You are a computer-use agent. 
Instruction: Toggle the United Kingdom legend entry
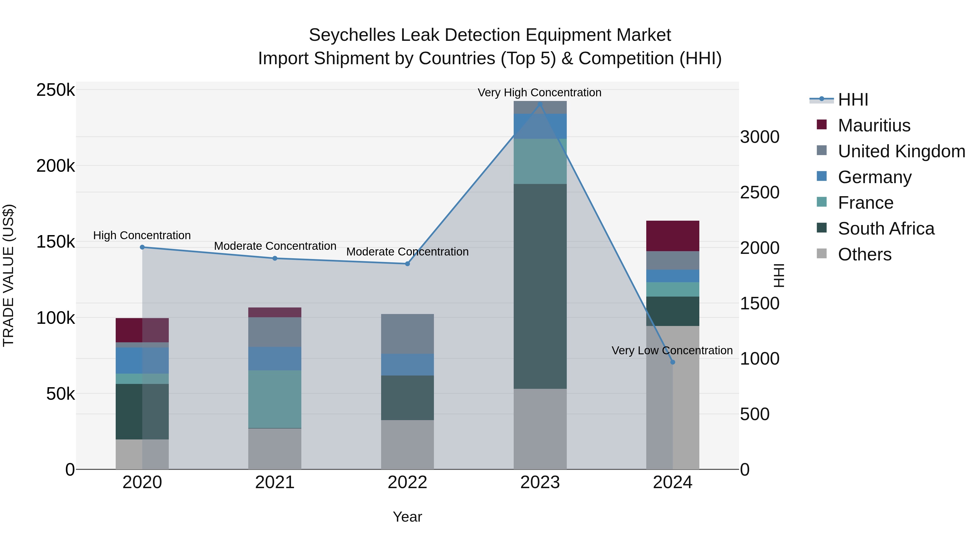[x=891, y=151]
